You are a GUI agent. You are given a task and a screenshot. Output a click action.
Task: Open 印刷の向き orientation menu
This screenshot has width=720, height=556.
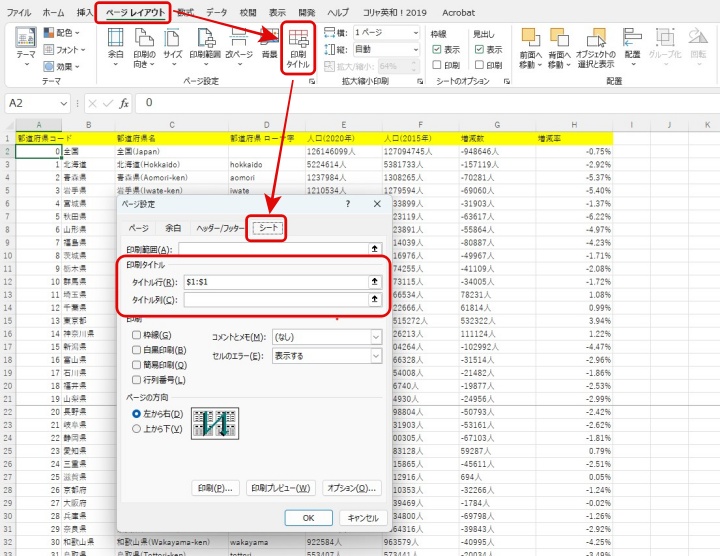144,47
